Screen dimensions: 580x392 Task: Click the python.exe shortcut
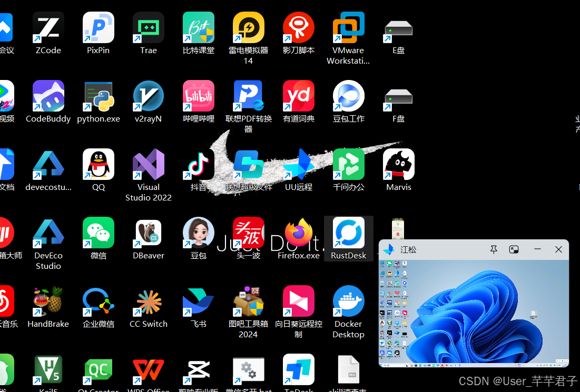click(99, 96)
